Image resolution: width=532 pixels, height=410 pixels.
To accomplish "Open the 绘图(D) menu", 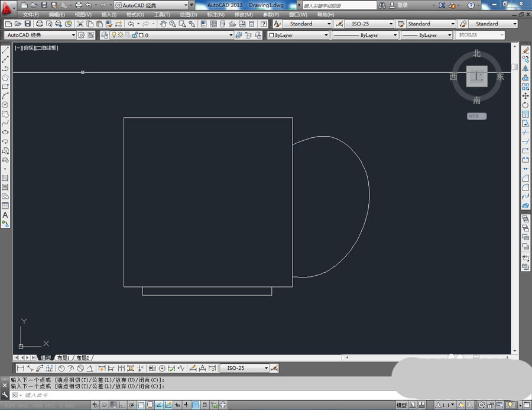I will coord(189,15).
